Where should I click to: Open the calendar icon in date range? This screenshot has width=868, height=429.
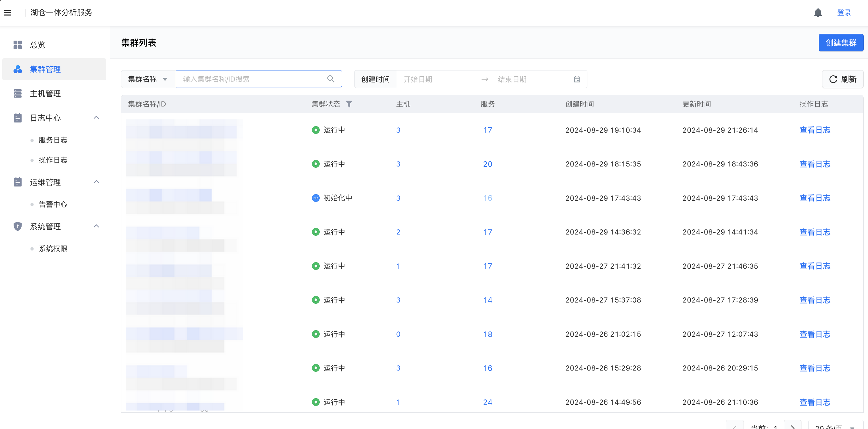[x=577, y=79]
